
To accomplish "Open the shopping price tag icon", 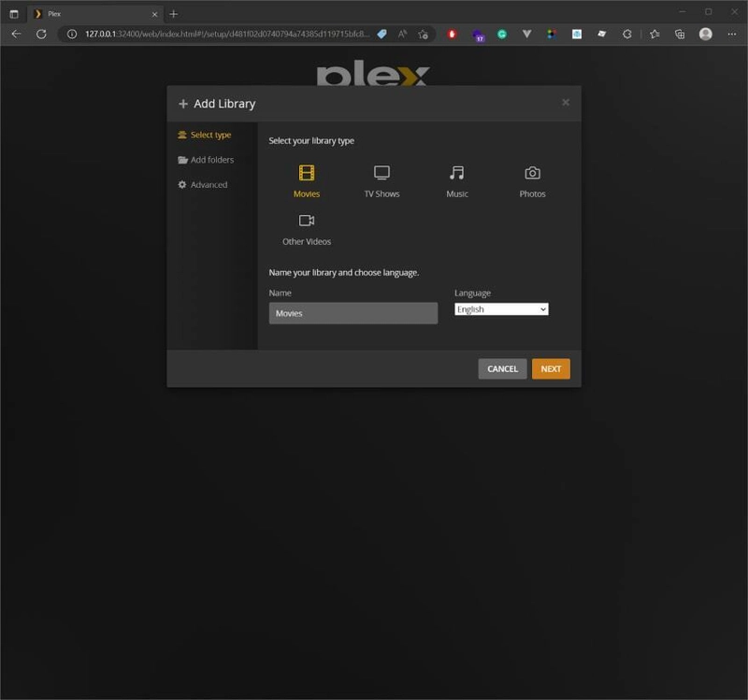I will (381, 34).
